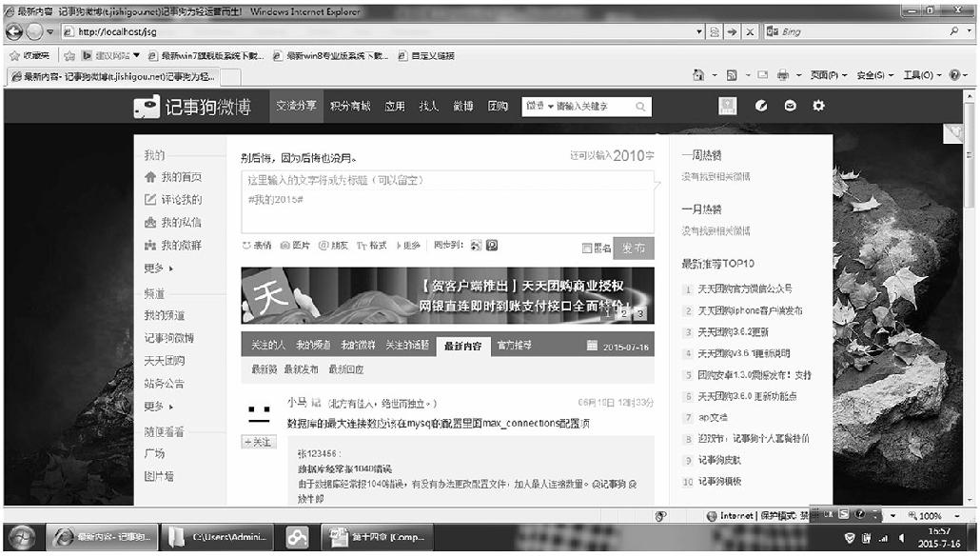Insert an emoticon with 表情

pyautogui.click(x=257, y=246)
